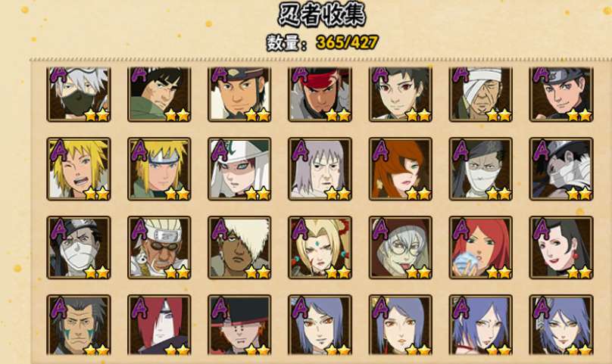Select dark-skinned ninja with white hair card
Viewport: 612px width, 364px height.
(x=239, y=247)
